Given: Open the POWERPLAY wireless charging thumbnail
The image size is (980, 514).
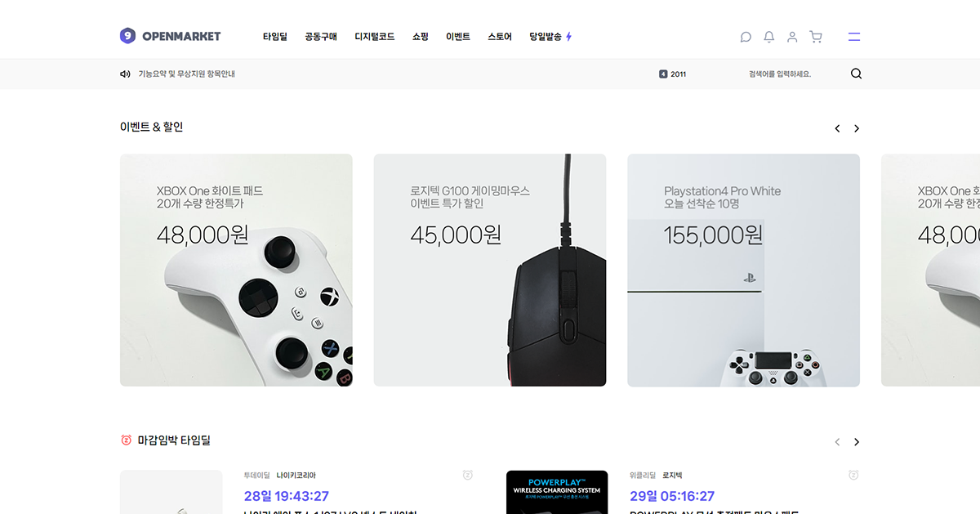Looking at the screenshot, I should click(x=557, y=492).
